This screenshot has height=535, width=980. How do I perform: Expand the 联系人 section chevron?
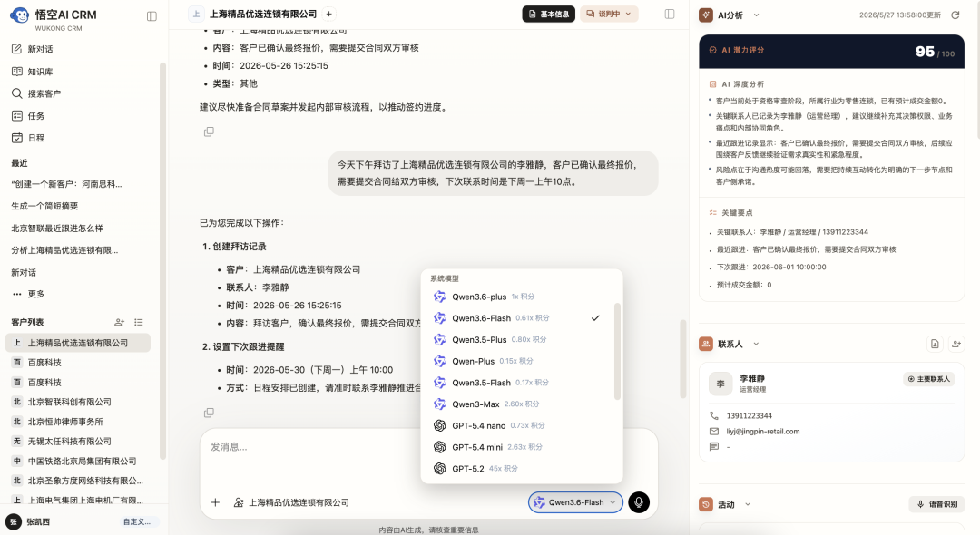point(756,344)
